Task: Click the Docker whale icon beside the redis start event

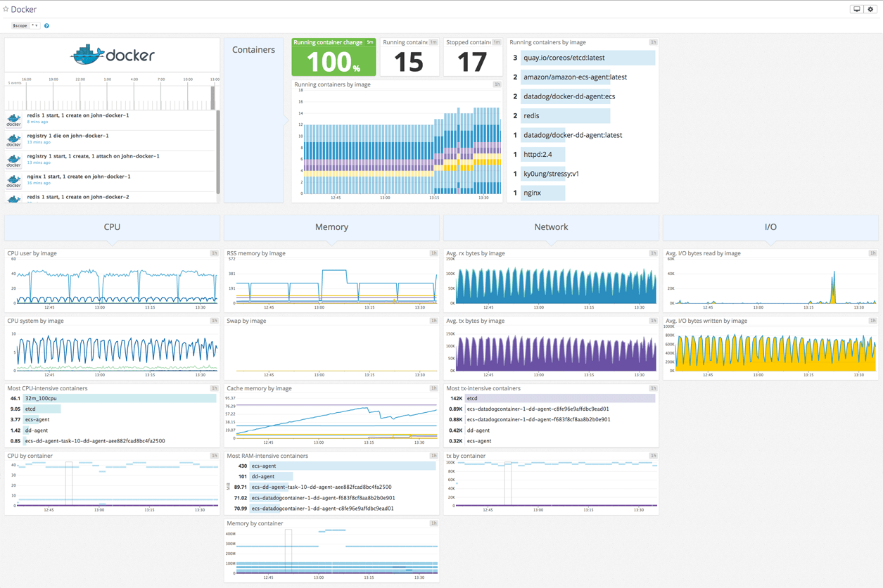Action: tap(13, 119)
